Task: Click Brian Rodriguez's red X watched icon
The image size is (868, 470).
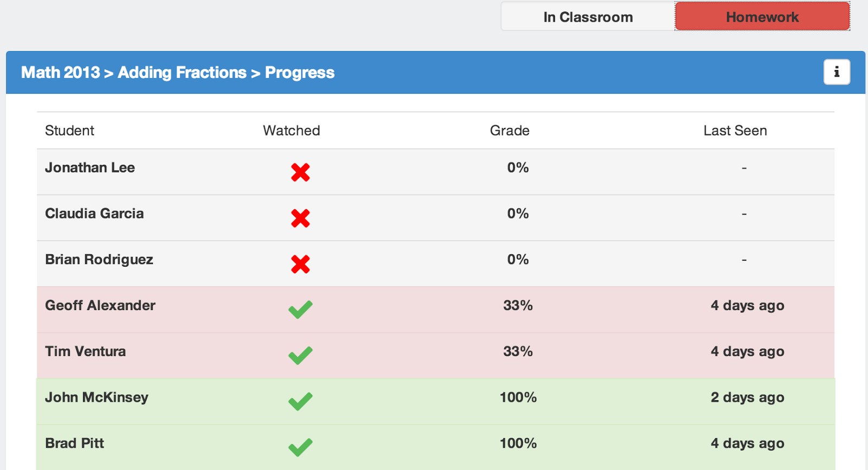Action: tap(301, 265)
